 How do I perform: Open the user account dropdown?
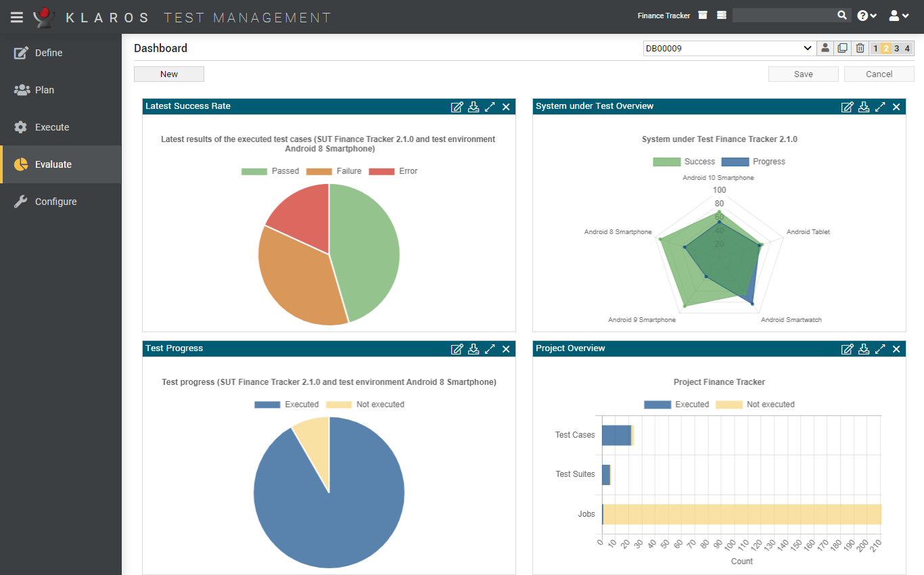tap(898, 14)
